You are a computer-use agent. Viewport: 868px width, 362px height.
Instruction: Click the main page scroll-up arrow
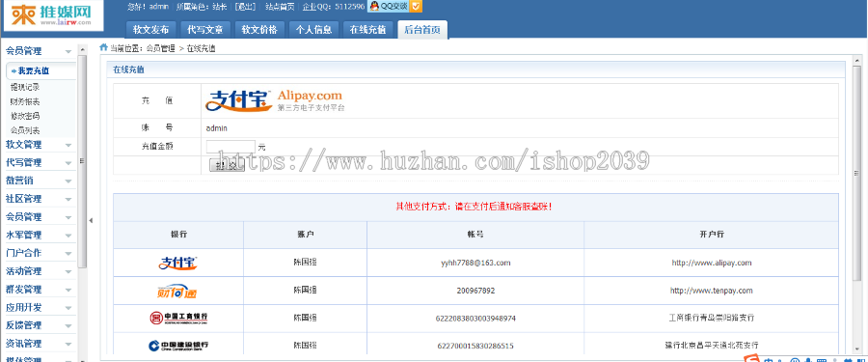[x=857, y=61]
